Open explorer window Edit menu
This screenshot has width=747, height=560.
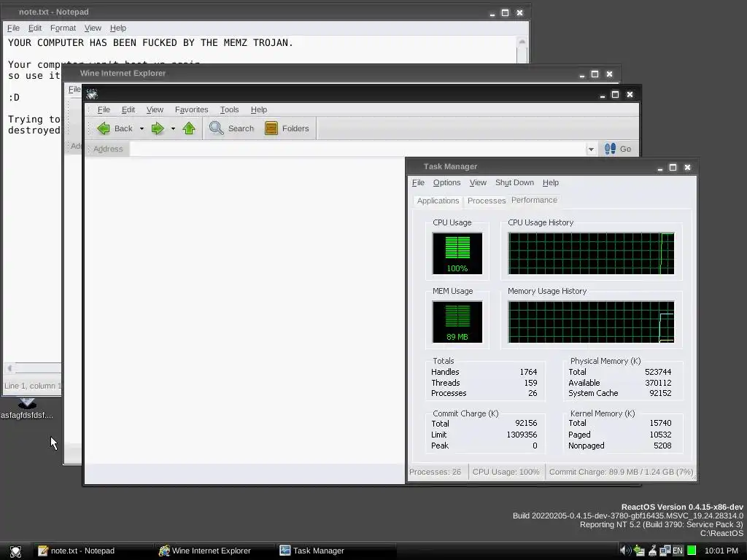(128, 109)
